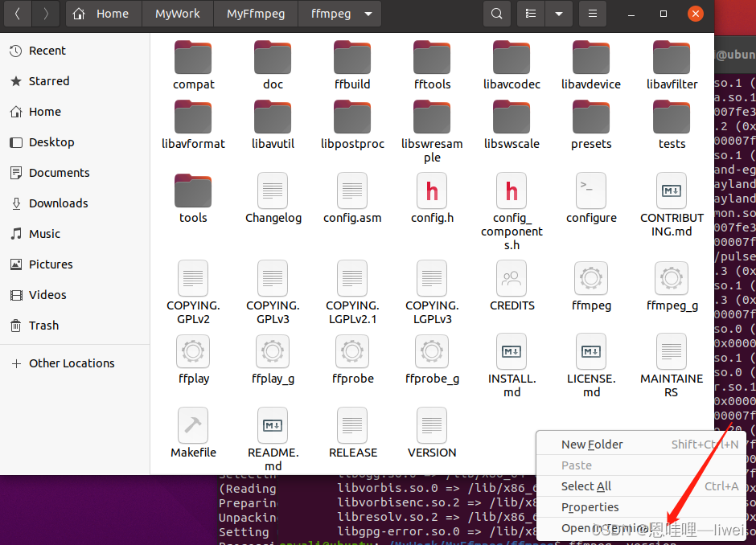This screenshot has width=756, height=545.
Task: Switch view using the list view icon
Action: click(x=530, y=14)
